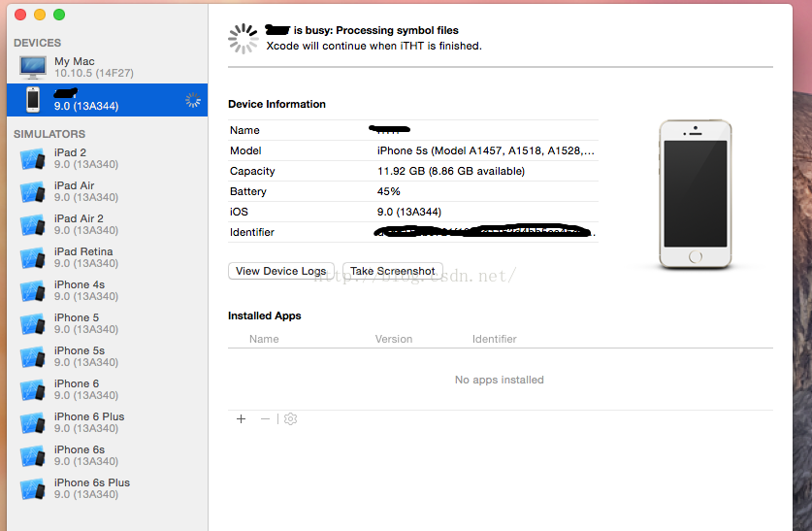This screenshot has height=531, width=812.
Task: Click the Model value iPhone 5s (Model A1457...
Action: tap(485, 150)
